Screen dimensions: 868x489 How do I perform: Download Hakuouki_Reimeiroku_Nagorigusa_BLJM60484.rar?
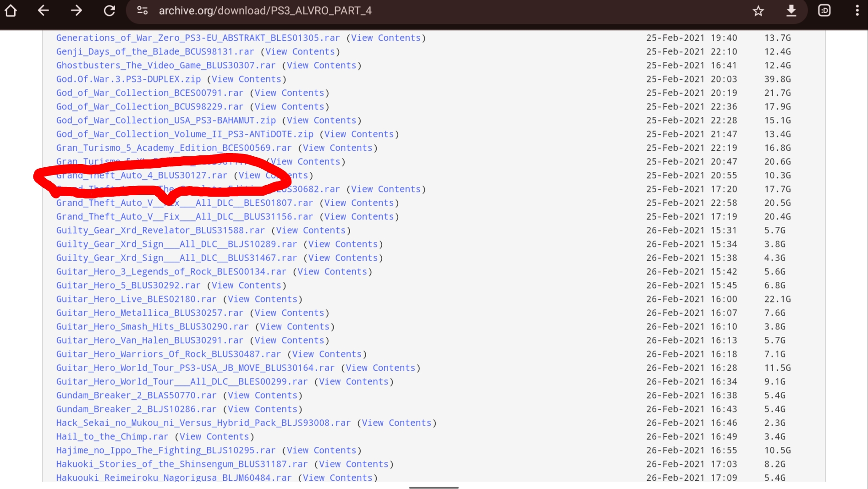[174, 477]
